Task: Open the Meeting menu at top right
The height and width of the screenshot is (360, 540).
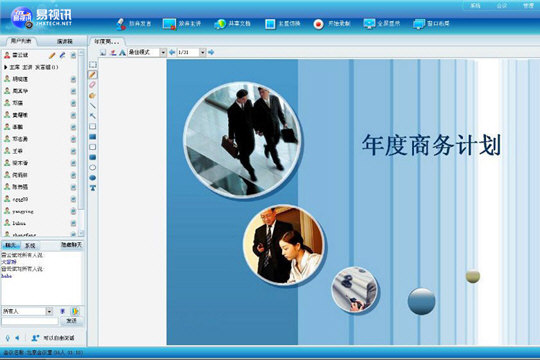Action: 501,6
